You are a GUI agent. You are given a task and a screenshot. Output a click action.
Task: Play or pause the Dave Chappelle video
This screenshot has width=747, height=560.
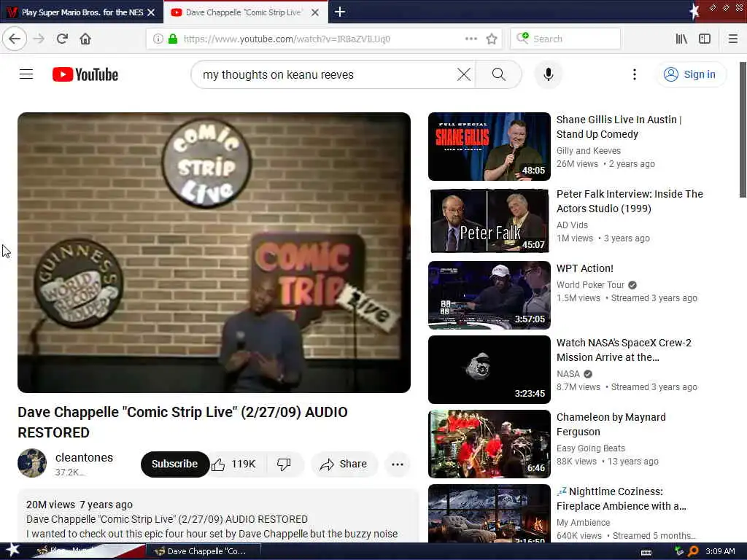click(214, 252)
